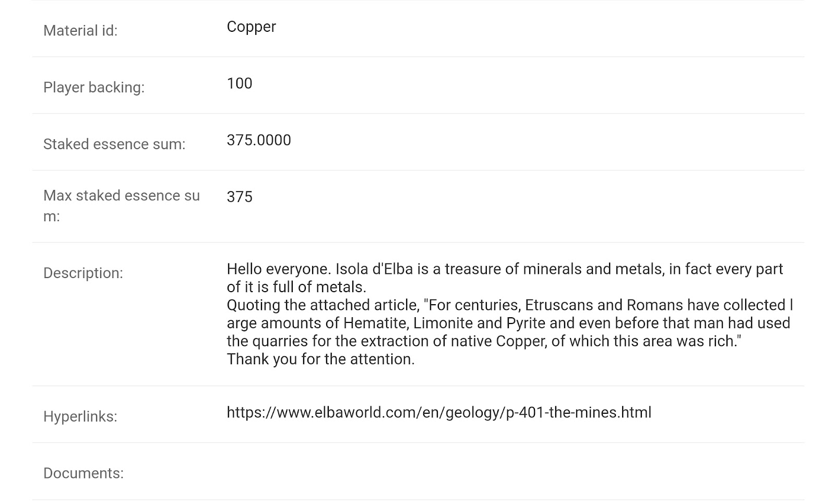
Task: Click the "Material id:" label
Action: coord(80,31)
